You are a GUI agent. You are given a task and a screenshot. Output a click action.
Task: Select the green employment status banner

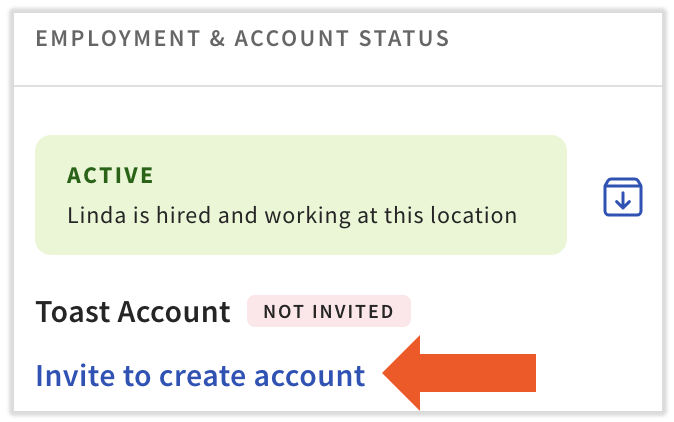[300, 194]
